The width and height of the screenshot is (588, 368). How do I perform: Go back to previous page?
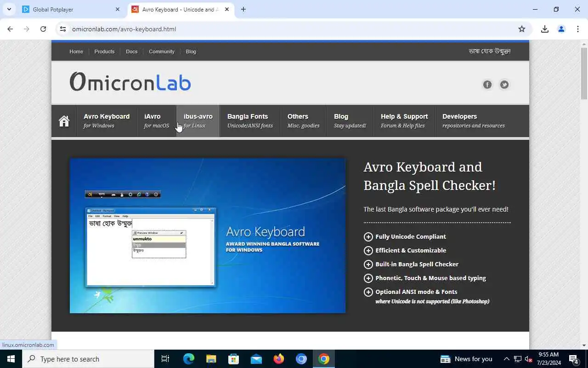tap(10, 29)
